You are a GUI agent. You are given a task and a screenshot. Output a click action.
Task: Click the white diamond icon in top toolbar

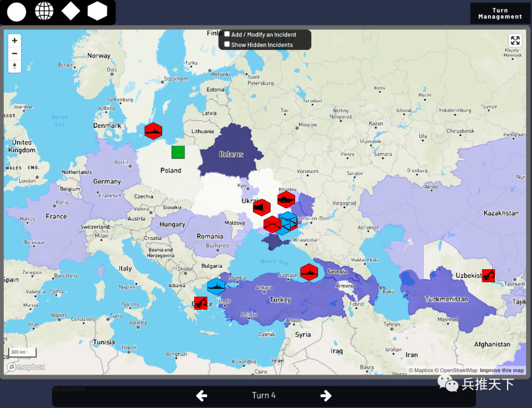click(70, 11)
